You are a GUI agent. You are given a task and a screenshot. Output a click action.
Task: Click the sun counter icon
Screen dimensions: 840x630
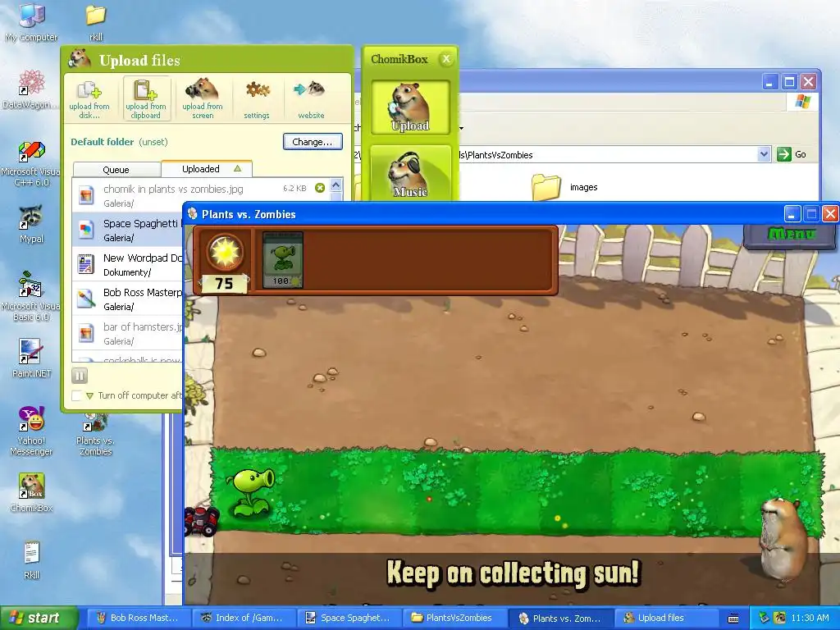pyautogui.click(x=225, y=252)
